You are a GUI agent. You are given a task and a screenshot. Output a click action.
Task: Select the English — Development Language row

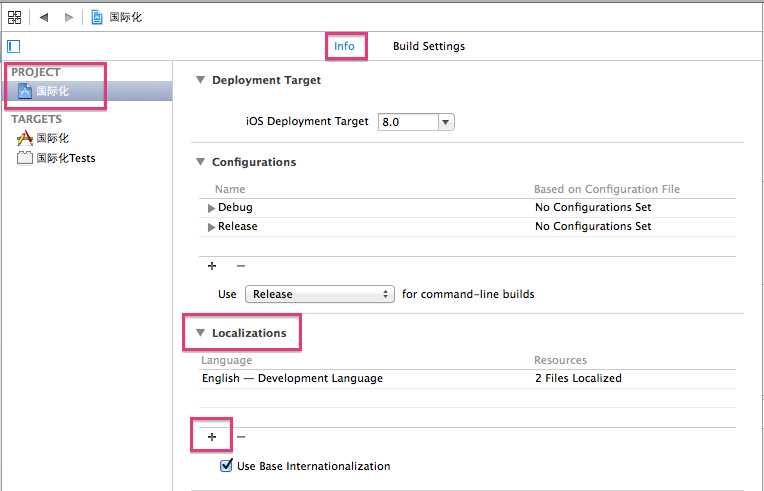tap(468, 378)
